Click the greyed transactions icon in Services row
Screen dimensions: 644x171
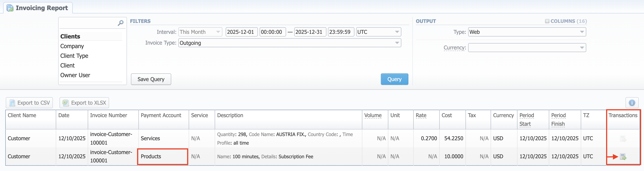tap(623, 139)
